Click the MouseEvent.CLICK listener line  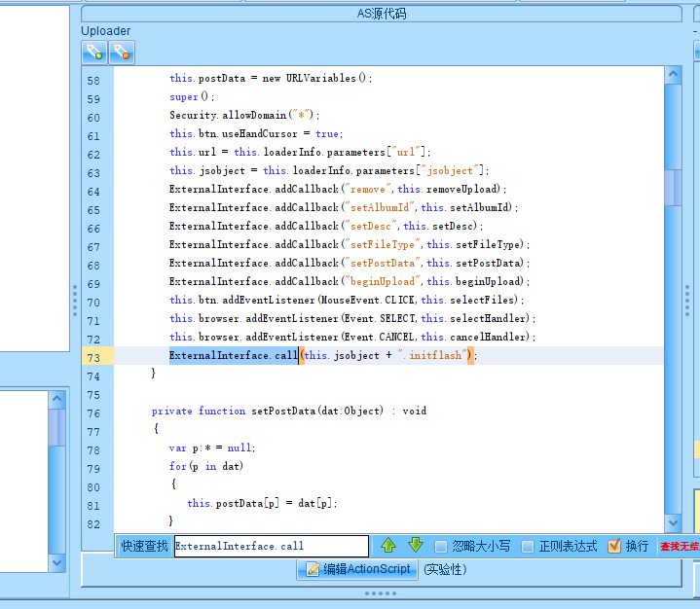(x=347, y=300)
